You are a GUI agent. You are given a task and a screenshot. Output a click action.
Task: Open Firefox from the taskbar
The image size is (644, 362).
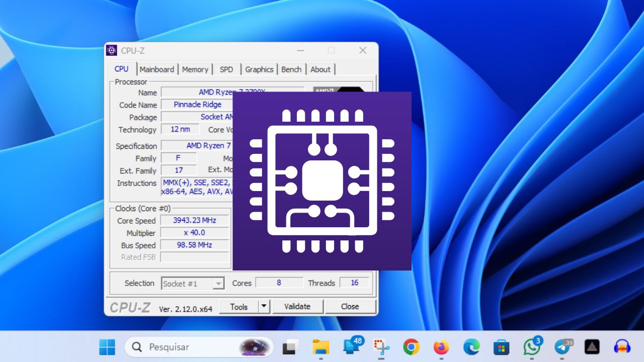(x=441, y=347)
